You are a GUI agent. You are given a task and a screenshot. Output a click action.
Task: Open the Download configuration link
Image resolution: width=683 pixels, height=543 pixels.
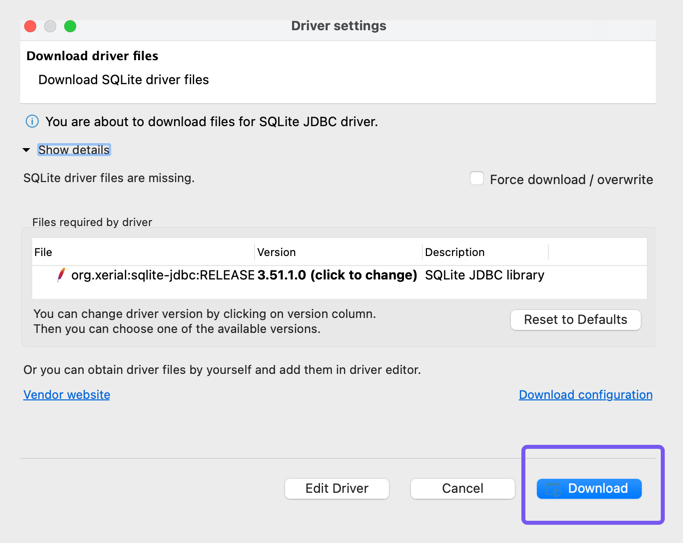pyautogui.click(x=585, y=395)
